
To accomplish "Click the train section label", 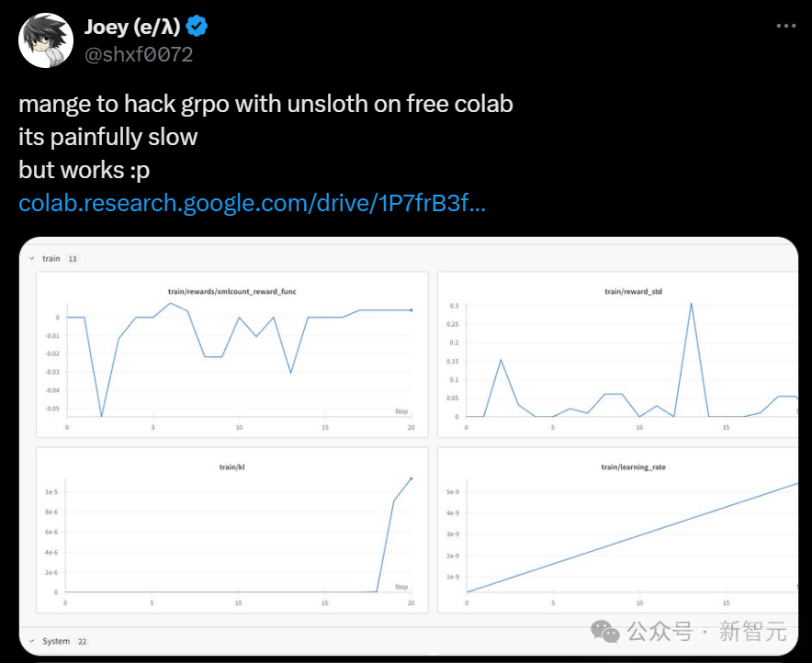I will tap(51, 258).
